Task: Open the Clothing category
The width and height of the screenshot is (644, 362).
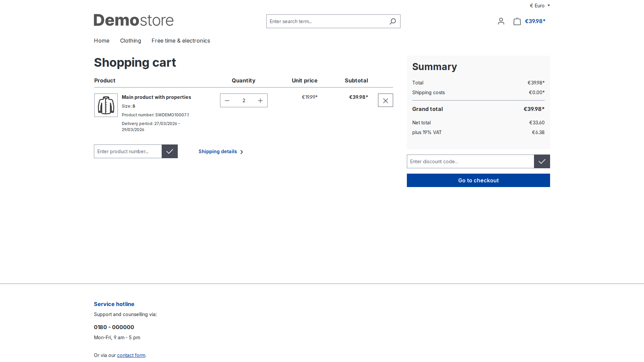Action: [x=130, y=41]
